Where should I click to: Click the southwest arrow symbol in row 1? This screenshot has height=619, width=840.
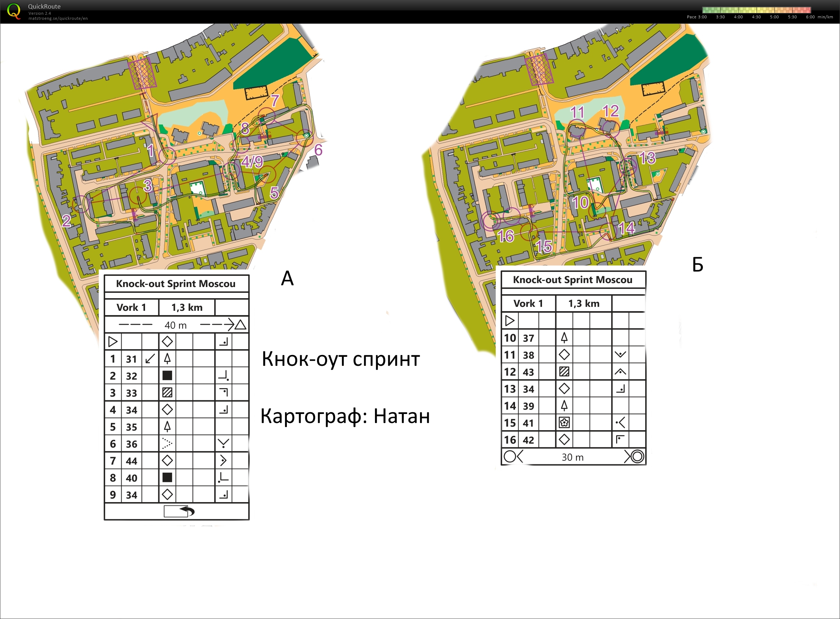[x=150, y=359]
